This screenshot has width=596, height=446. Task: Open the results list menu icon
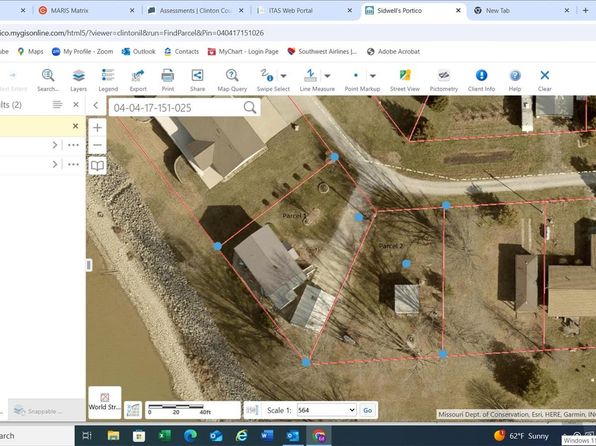[57, 105]
